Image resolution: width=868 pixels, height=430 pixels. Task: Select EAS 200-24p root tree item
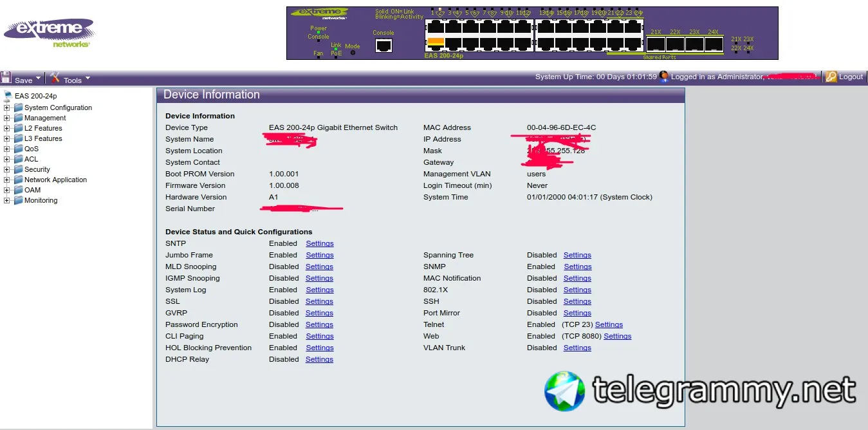click(35, 96)
